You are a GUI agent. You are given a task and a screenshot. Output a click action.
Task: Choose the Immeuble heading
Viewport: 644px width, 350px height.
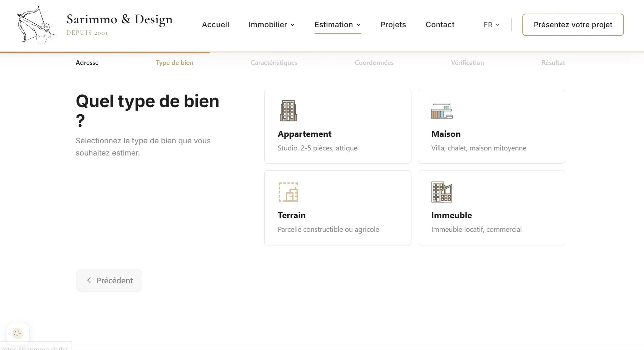tap(452, 215)
